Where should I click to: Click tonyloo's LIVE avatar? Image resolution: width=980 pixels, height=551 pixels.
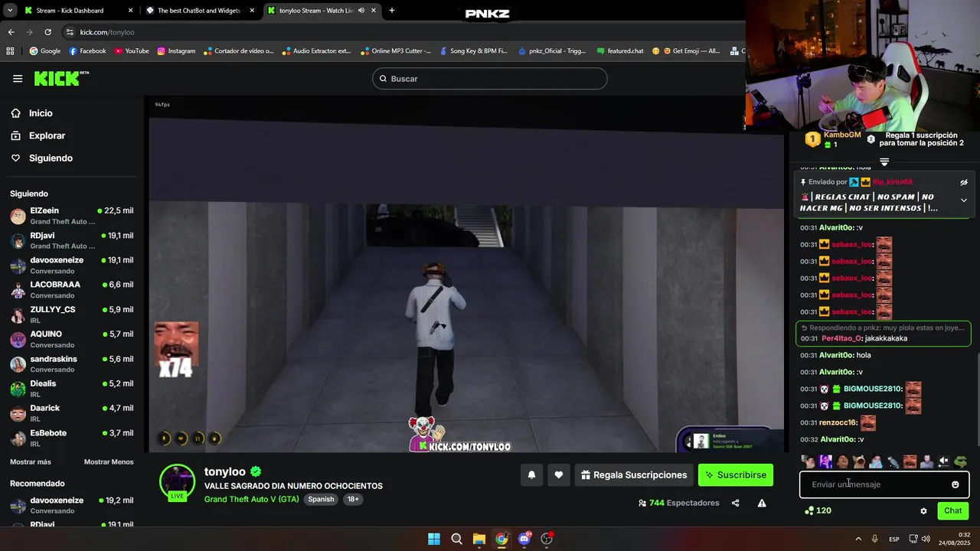click(x=177, y=482)
